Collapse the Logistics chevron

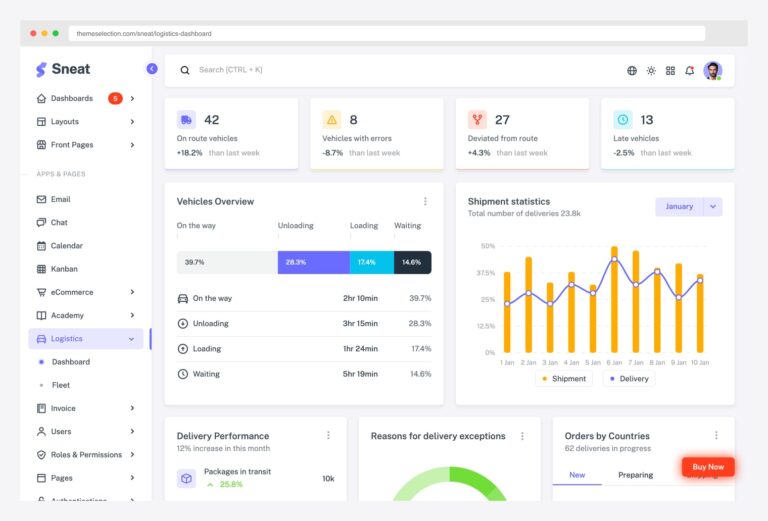[131, 339]
